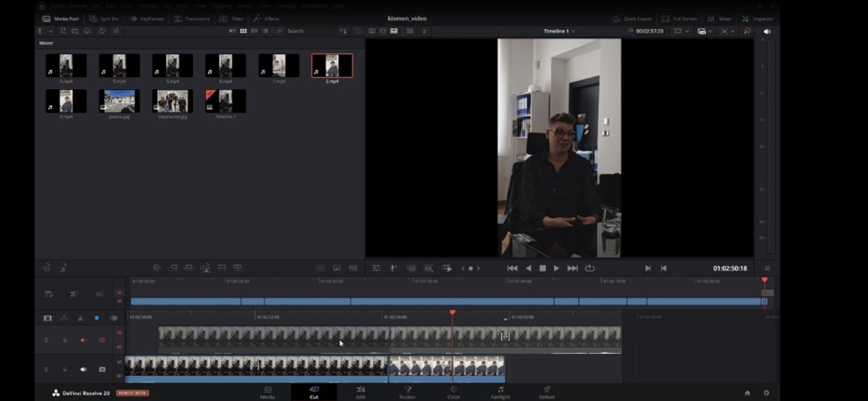Switch to the Fairlight page

pos(500,393)
